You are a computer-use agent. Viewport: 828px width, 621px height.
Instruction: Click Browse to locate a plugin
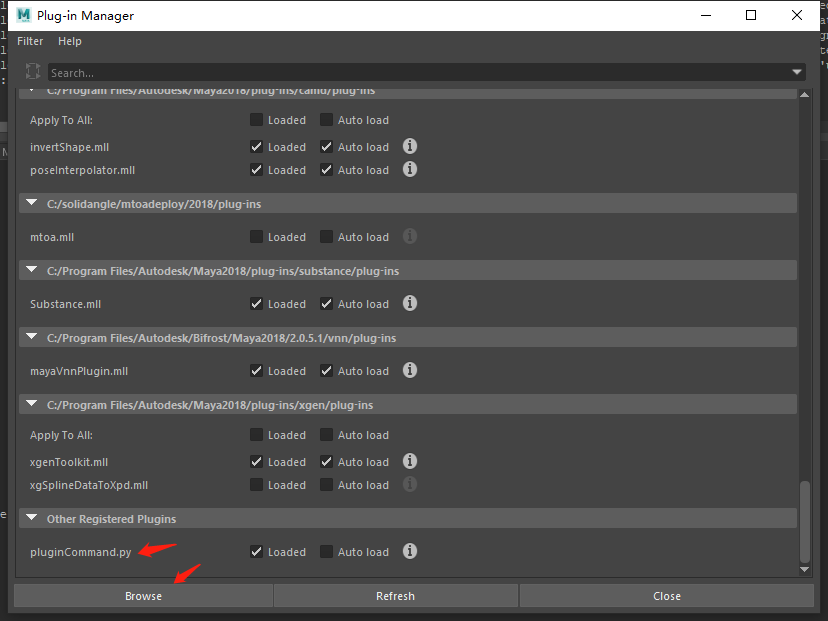click(x=143, y=596)
